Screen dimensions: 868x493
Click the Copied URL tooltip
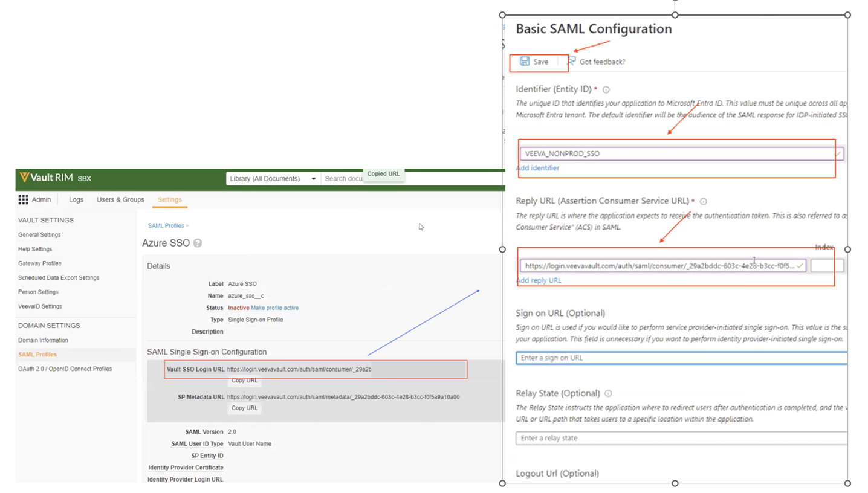pos(383,174)
